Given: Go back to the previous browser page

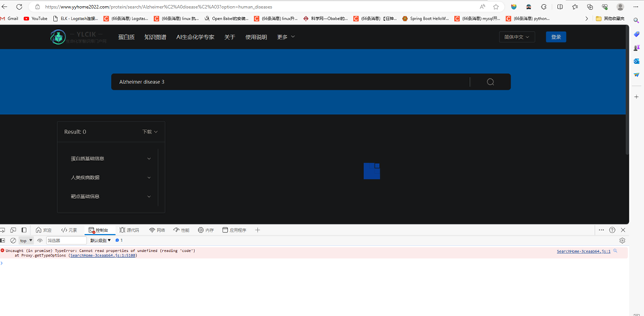Looking at the screenshot, I should point(4,7).
